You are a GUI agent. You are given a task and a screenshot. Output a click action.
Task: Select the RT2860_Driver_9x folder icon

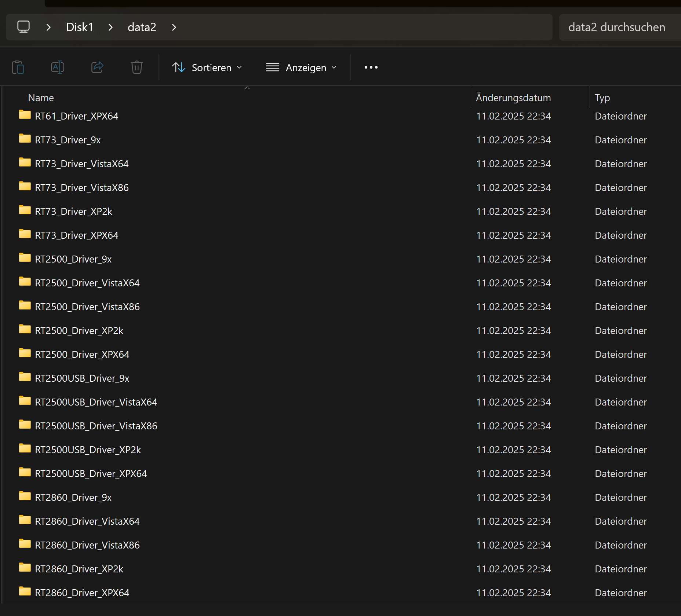(x=25, y=496)
